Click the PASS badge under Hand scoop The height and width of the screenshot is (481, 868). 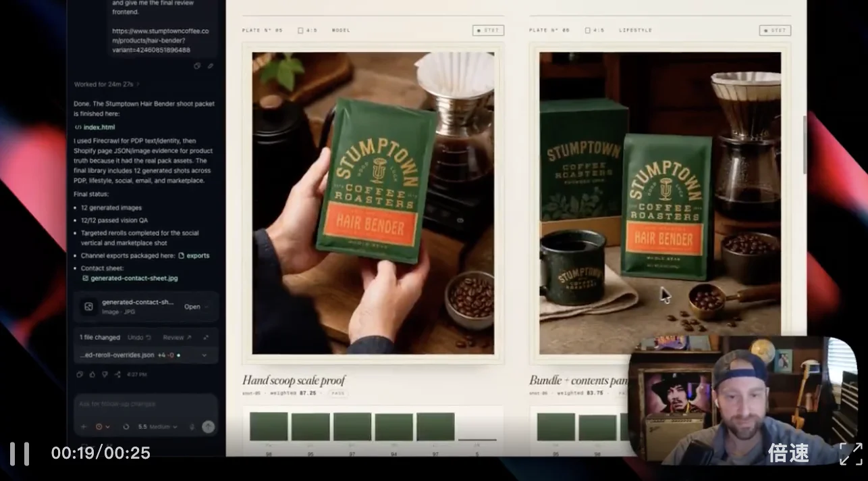click(337, 393)
